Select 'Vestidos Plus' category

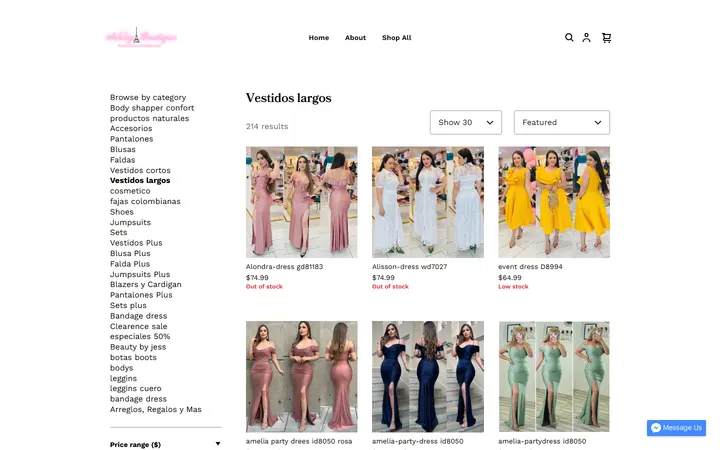tap(136, 243)
